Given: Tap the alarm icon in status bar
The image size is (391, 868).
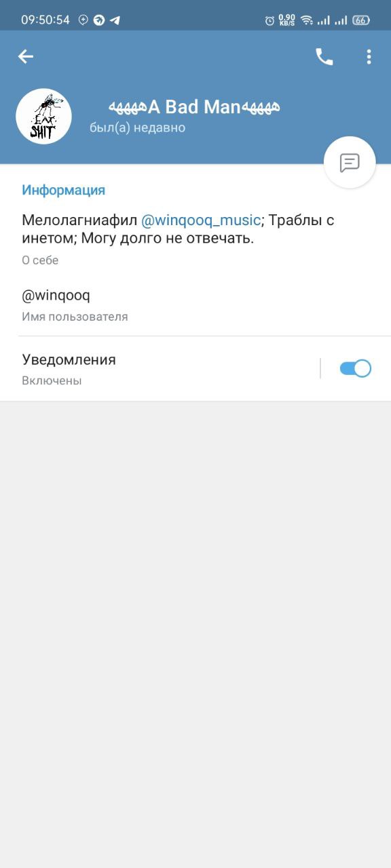Looking at the screenshot, I should [269, 20].
